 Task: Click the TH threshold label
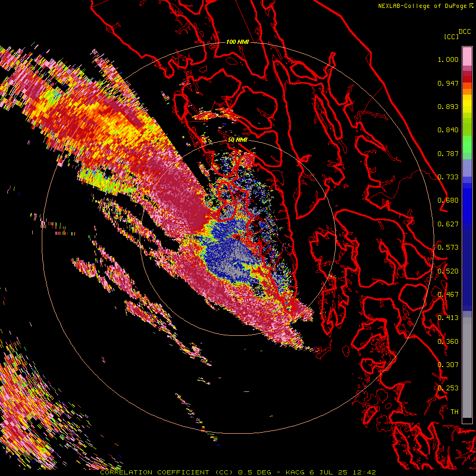454,412
